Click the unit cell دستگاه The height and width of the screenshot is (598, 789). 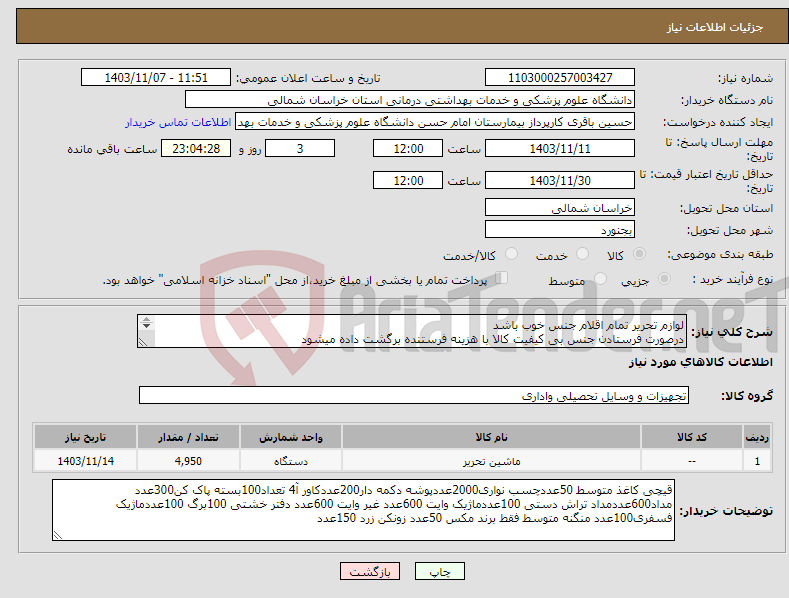[291, 461]
